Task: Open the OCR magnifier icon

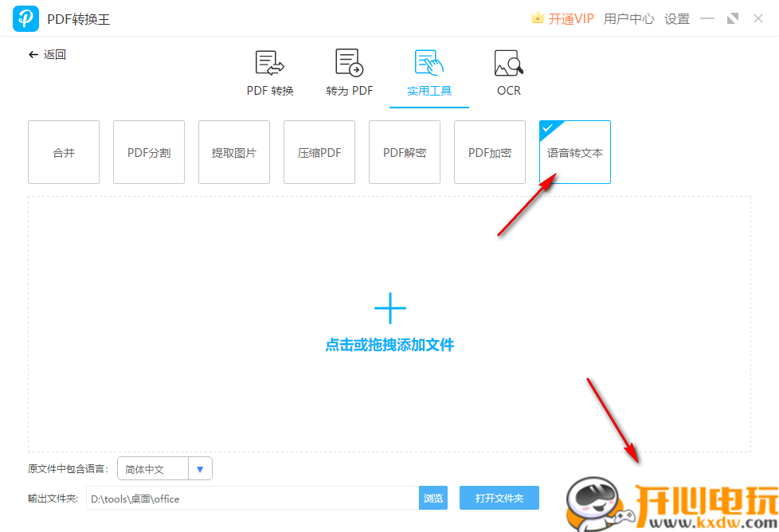Action: pyautogui.click(x=507, y=62)
